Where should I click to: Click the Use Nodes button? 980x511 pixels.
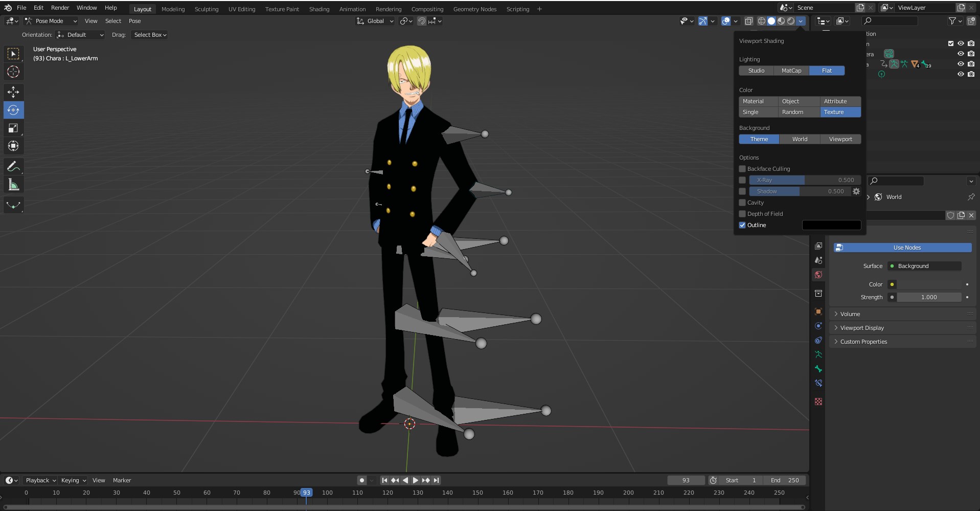point(906,248)
